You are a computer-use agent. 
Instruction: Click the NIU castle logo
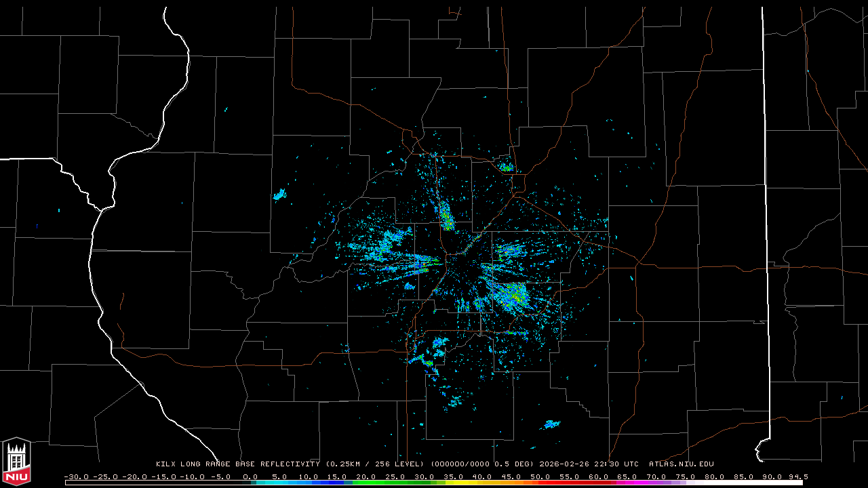[16, 461]
